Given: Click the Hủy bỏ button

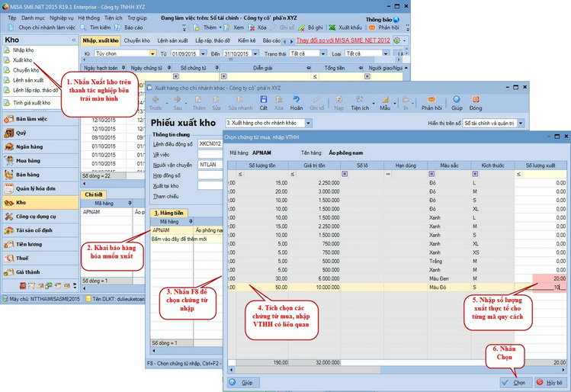Looking at the screenshot, I should pos(550,383).
